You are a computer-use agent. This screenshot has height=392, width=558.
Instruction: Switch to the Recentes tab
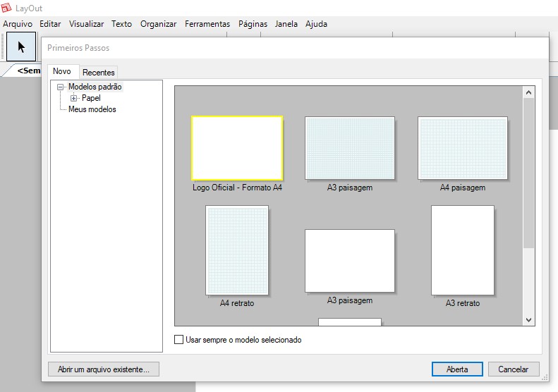[98, 72]
